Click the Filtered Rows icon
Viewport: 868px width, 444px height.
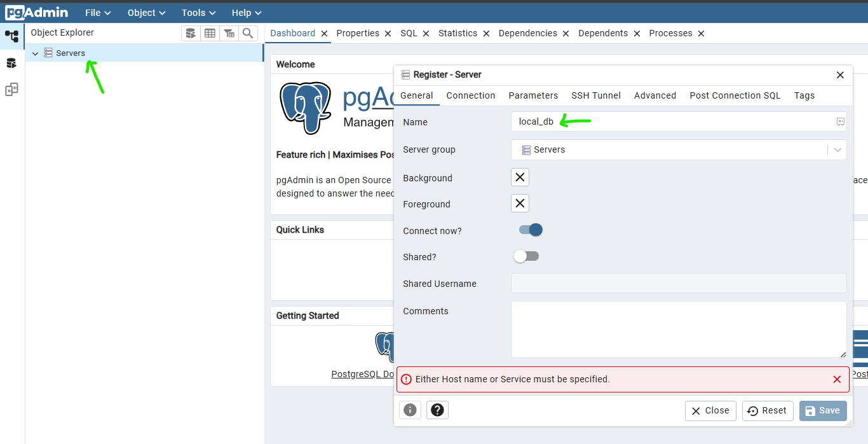click(229, 33)
